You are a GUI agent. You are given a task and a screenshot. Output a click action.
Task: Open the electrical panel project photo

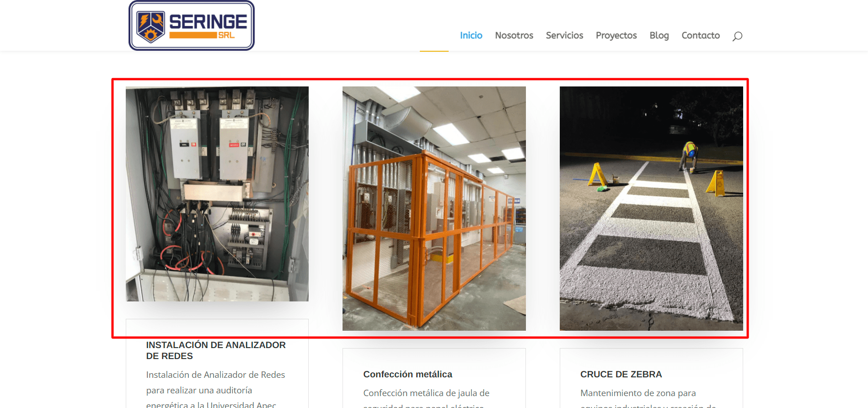pyautogui.click(x=217, y=194)
